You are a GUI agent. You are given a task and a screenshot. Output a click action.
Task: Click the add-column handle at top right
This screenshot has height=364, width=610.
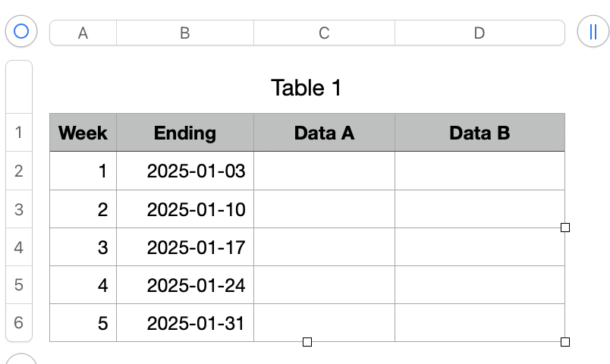click(593, 32)
